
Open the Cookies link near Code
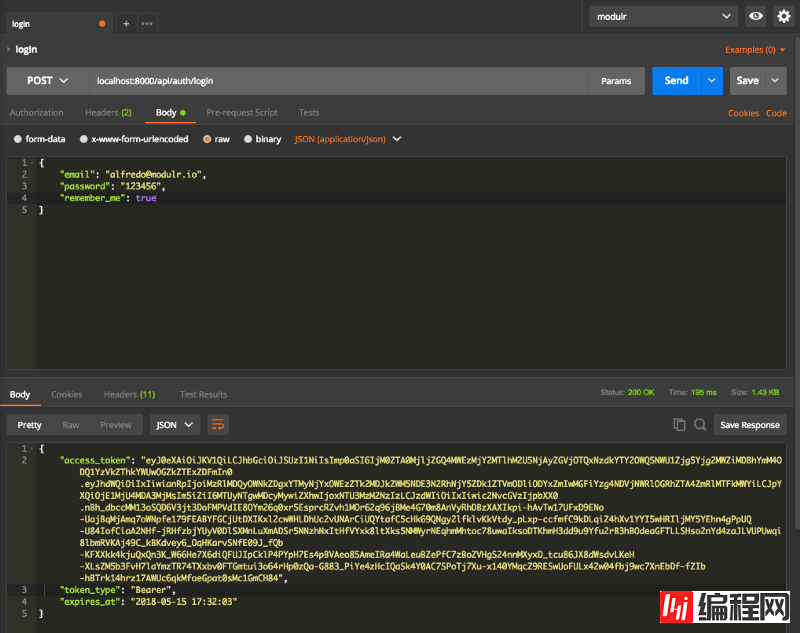coord(743,113)
